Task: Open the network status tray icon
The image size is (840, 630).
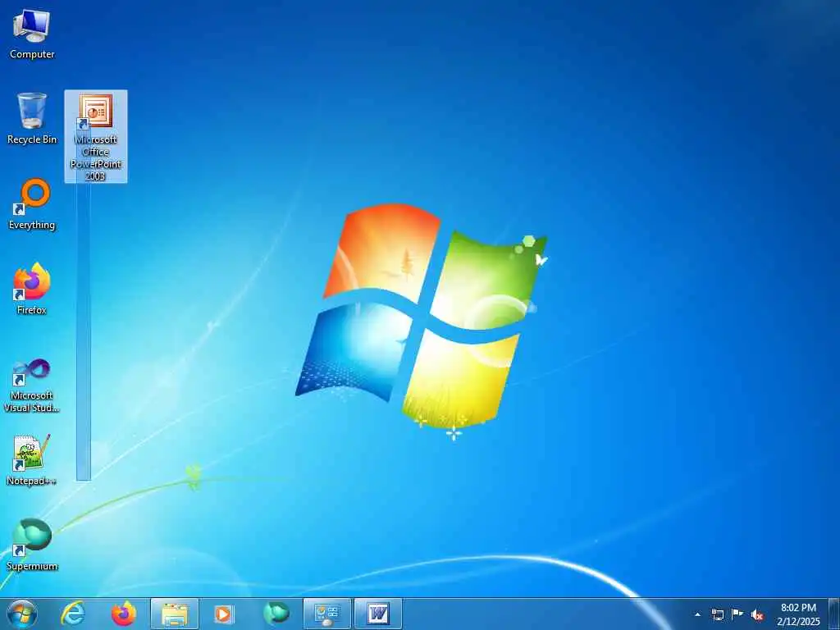Action: point(717,614)
